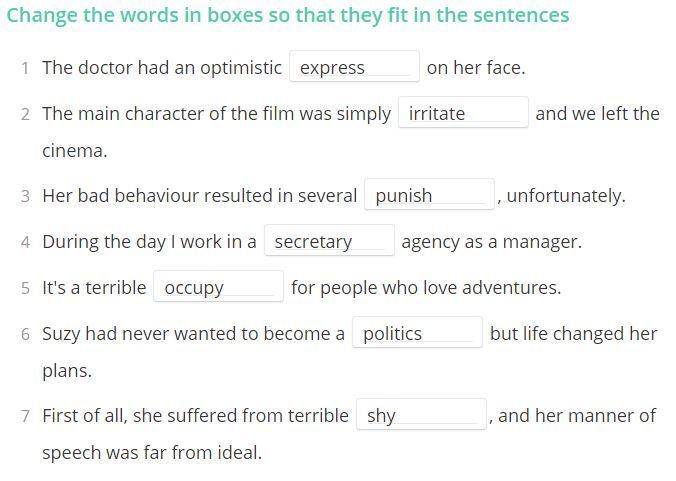The image size is (676, 481).
Task: Click "for people who love adventures." text
Action: pyautogui.click(x=426, y=288)
